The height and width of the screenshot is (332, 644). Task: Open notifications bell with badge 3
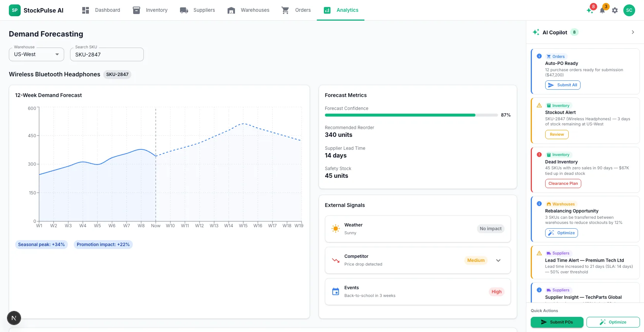(x=602, y=10)
